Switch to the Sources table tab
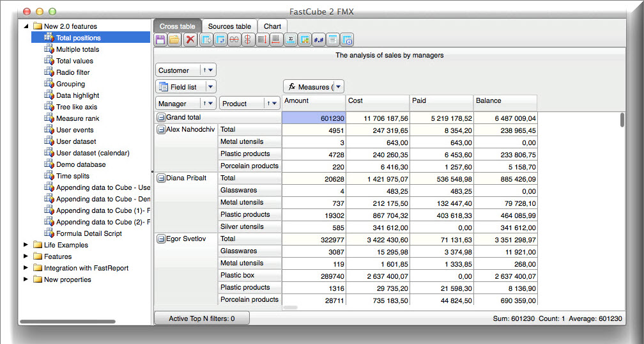This screenshot has width=644, height=344. click(229, 26)
